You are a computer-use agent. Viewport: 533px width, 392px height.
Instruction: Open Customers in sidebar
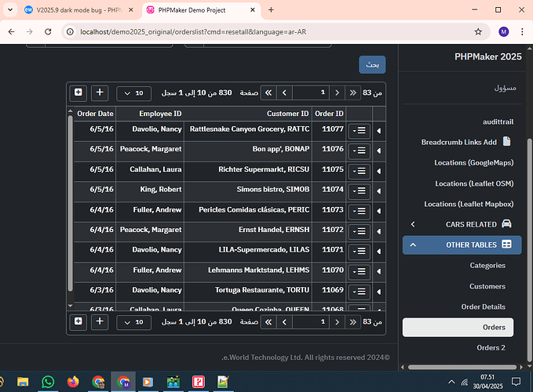(x=487, y=286)
